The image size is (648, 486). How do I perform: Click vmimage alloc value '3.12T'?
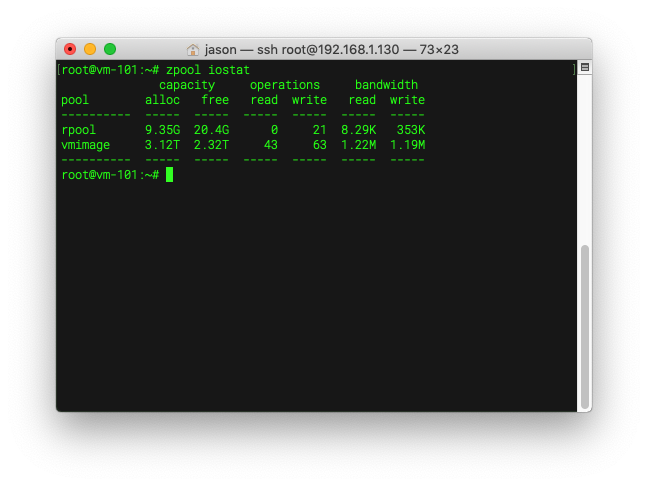162,145
